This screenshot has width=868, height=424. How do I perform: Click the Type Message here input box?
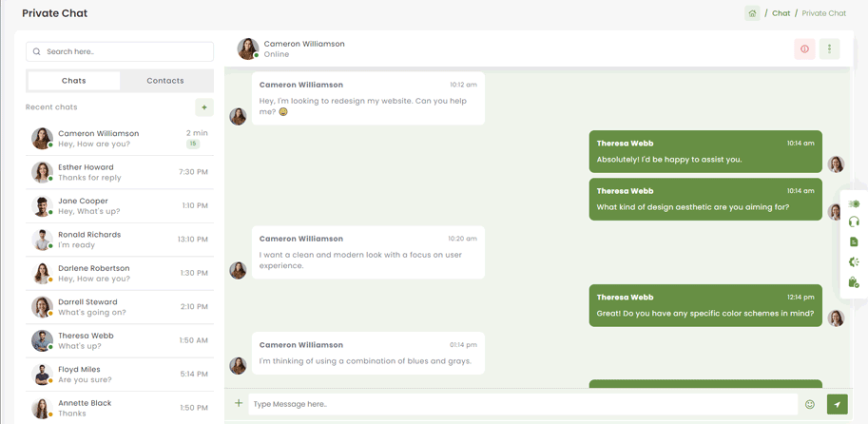(x=523, y=404)
